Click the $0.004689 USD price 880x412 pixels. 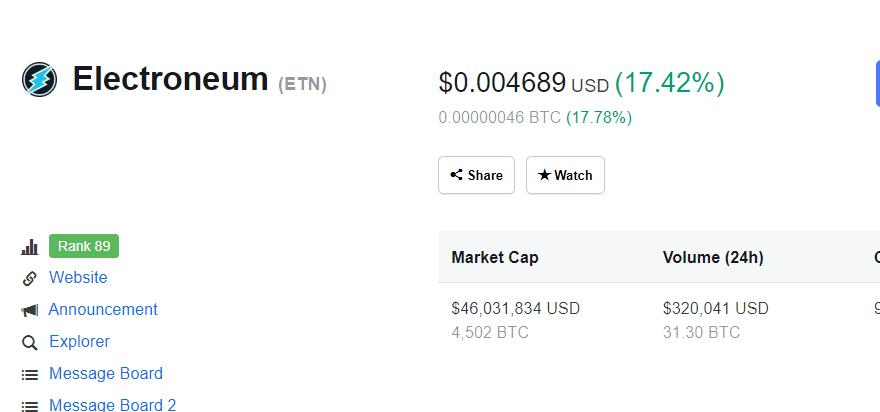502,83
